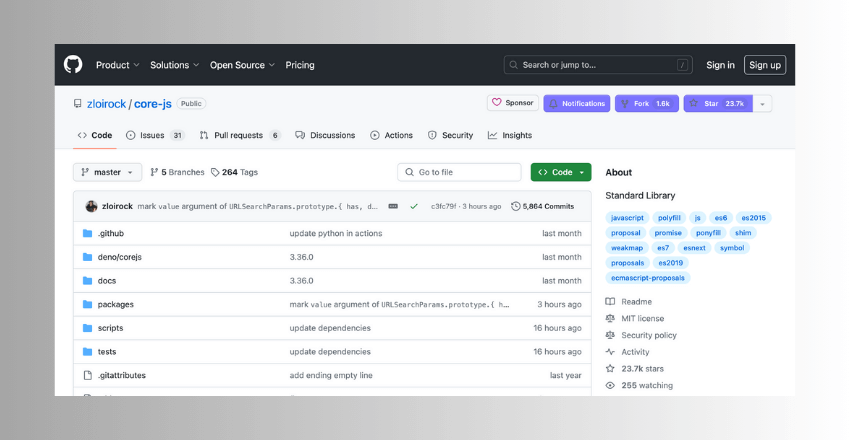Open the Security tab
The height and width of the screenshot is (440, 850).
pos(450,135)
